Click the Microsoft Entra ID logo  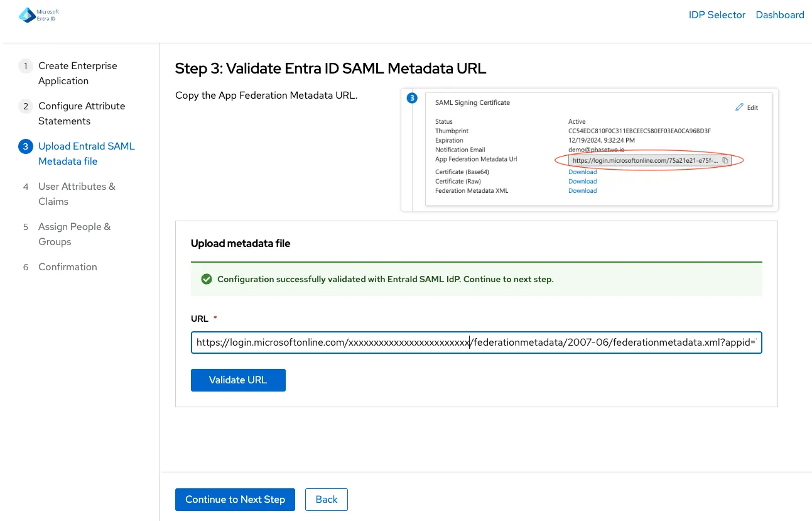(39, 15)
